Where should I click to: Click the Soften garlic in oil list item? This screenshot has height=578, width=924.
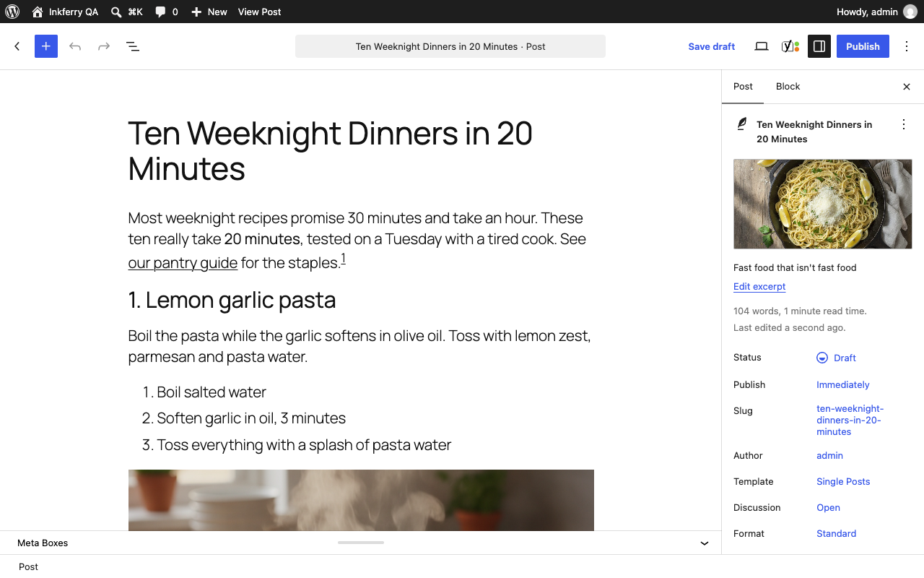pyautogui.click(x=251, y=418)
